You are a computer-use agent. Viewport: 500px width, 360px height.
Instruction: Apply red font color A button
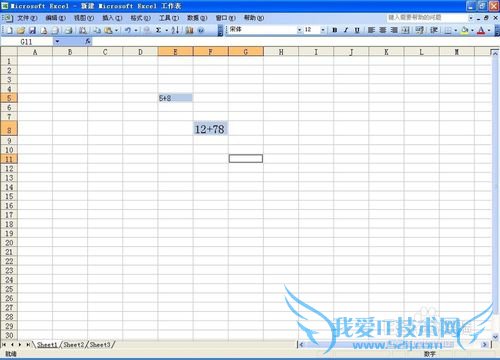[481, 30]
